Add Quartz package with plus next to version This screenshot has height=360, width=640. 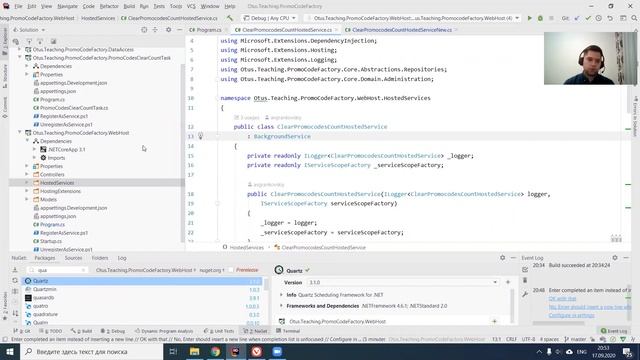[508, 282]
